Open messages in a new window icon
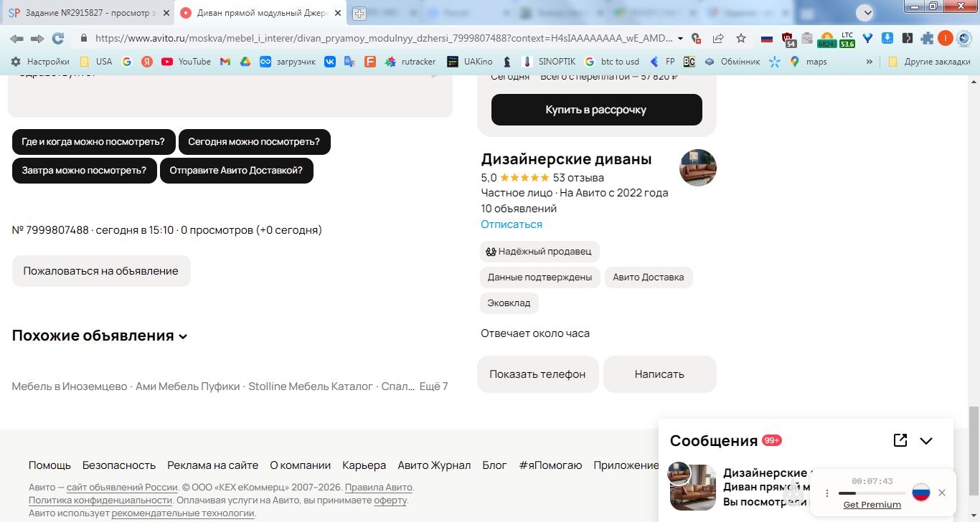Screen dimensions: 980x522 coord(900,440)
